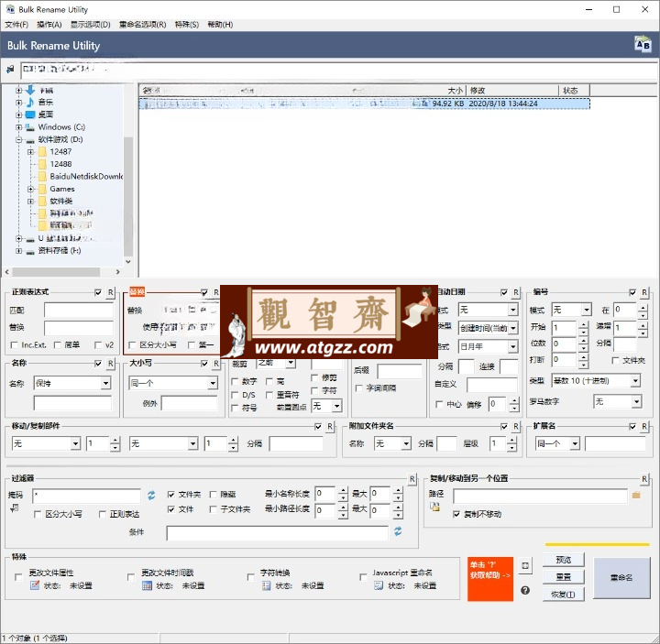Toggle the 正则表达式 panel enable checkbox

pos(98,292)
